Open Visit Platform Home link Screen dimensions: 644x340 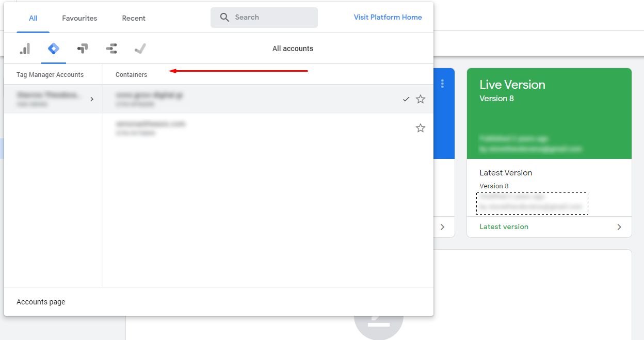click(388, 17)
